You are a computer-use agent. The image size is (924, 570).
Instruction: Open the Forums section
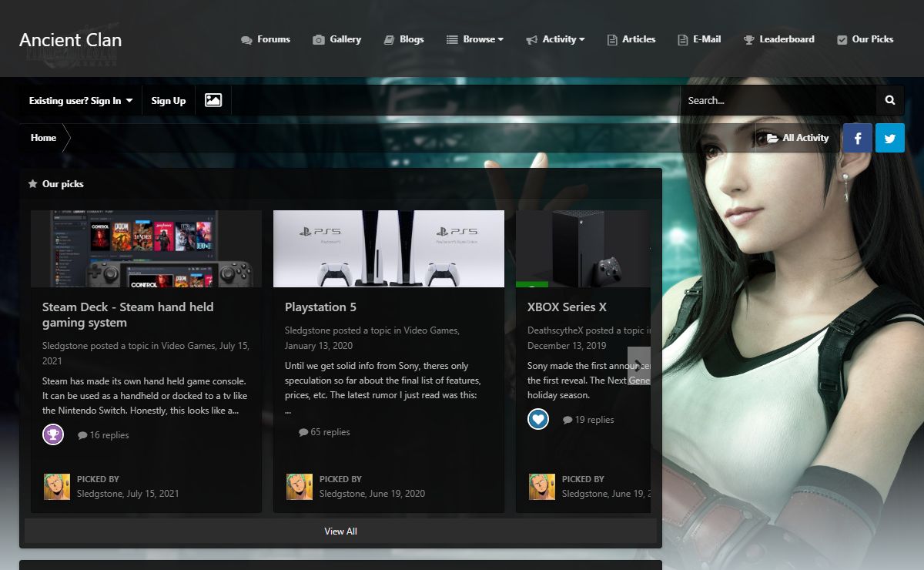(266, 39)
